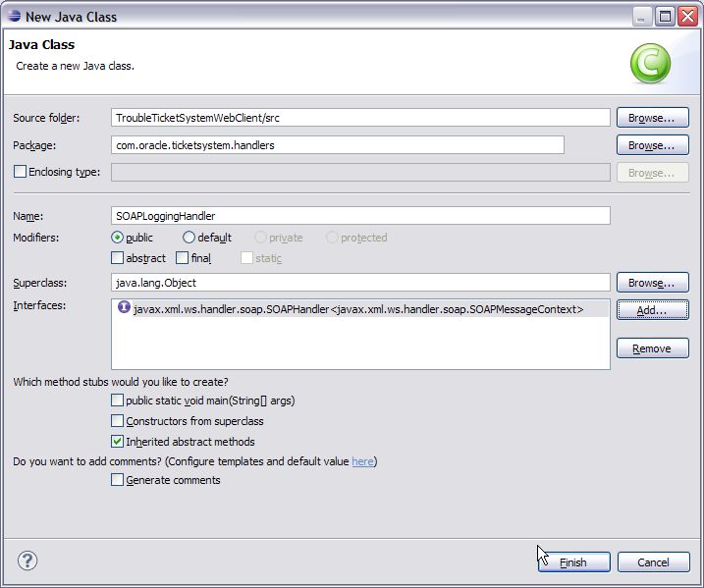
Task: Click the Name field containing SOAPLoggingHandler
Action: 360,216
